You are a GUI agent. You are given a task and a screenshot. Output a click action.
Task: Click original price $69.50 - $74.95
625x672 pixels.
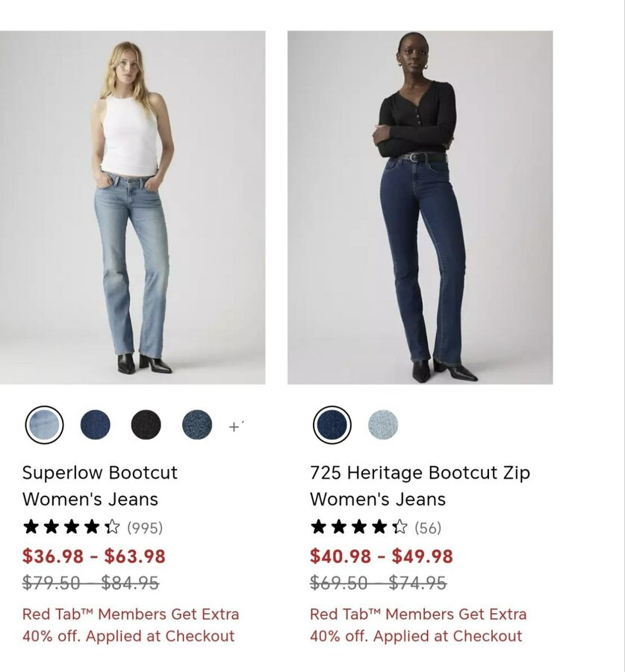[x=378, y=583]
